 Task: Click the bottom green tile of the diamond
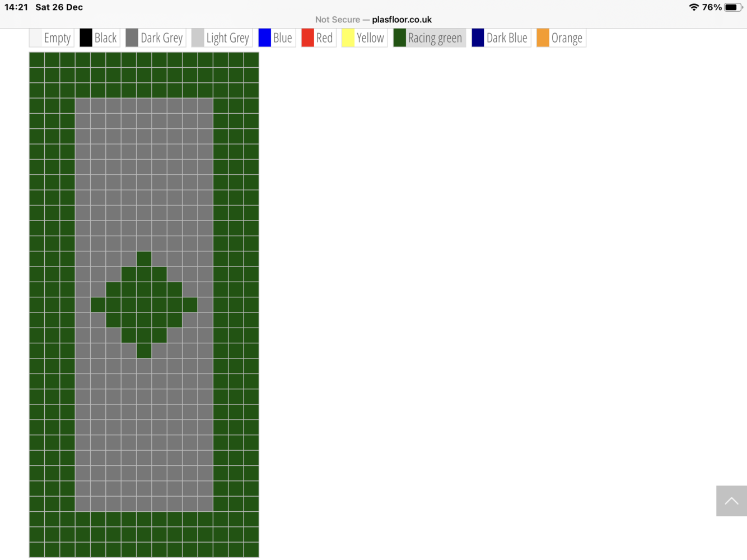tap(144, 351)
